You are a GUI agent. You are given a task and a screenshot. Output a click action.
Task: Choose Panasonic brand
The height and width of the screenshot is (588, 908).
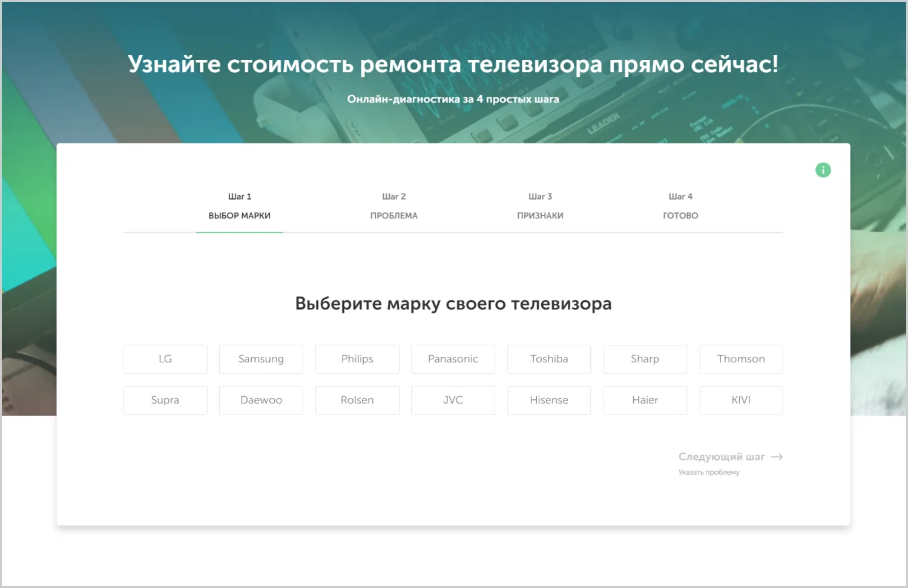[453, 359]
